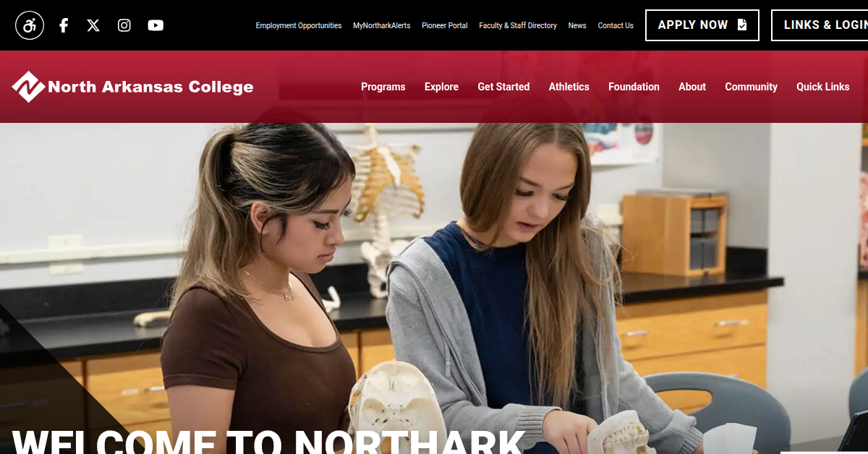Viewport: 868px width, 454px height.
Task: Open the MyNortharkAlerts link
Action: click(382, 25)
